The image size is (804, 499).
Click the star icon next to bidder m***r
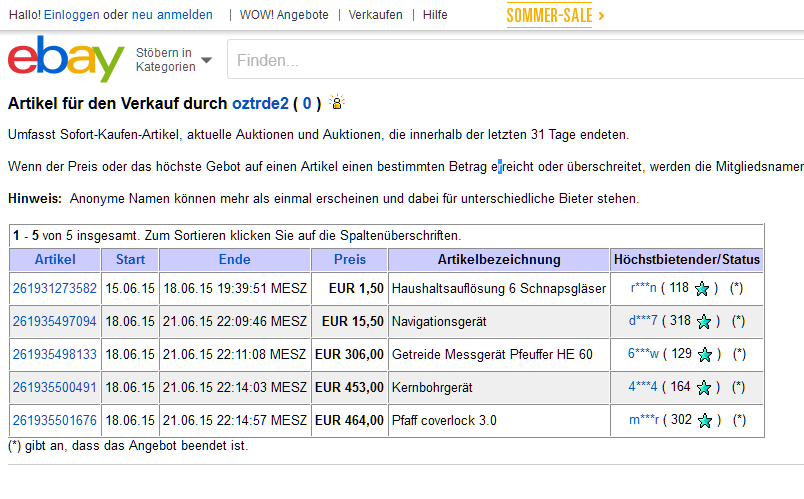tap(703, 421)
